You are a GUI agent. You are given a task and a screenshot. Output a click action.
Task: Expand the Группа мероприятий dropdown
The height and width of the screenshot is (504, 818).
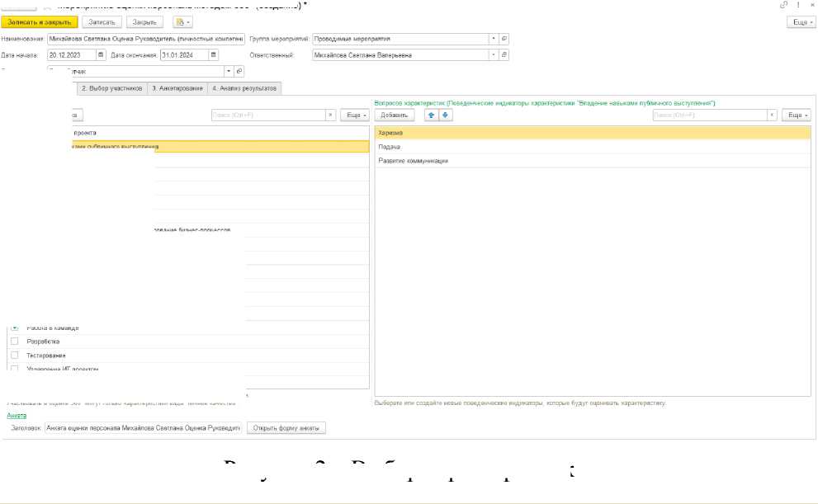coord(494,39)
